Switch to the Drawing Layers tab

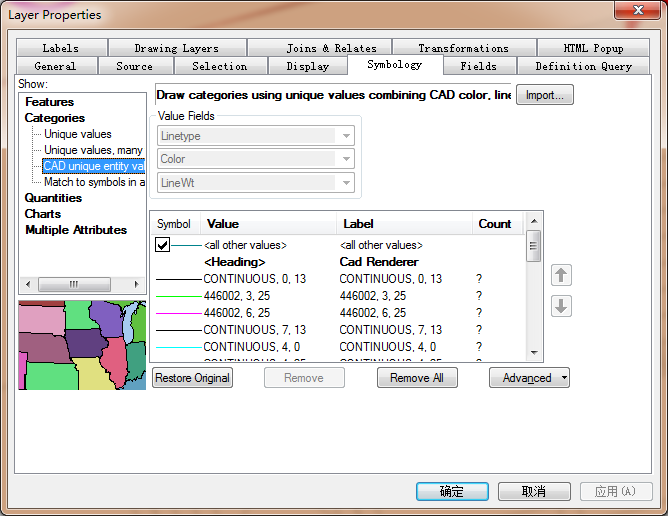coord(177,48)
